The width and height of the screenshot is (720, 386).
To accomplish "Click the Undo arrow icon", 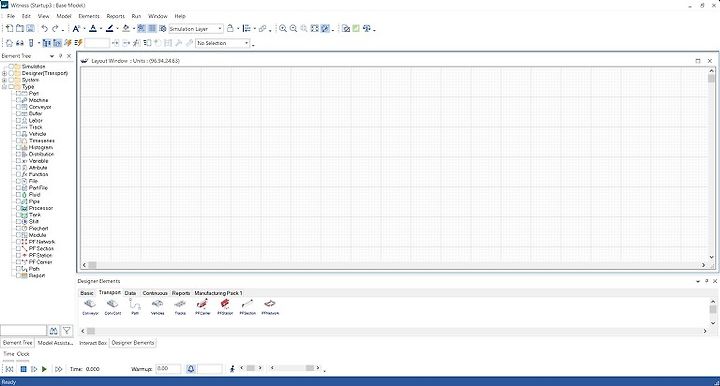I will coord(45,28).
